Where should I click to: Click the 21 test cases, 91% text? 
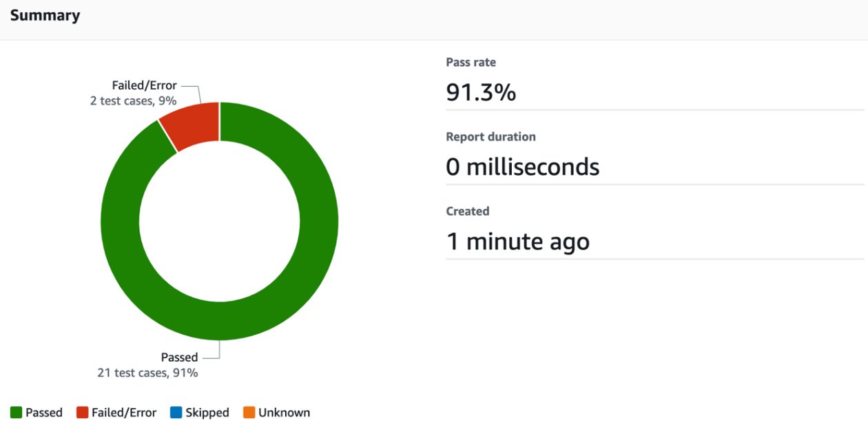(147, 373)
